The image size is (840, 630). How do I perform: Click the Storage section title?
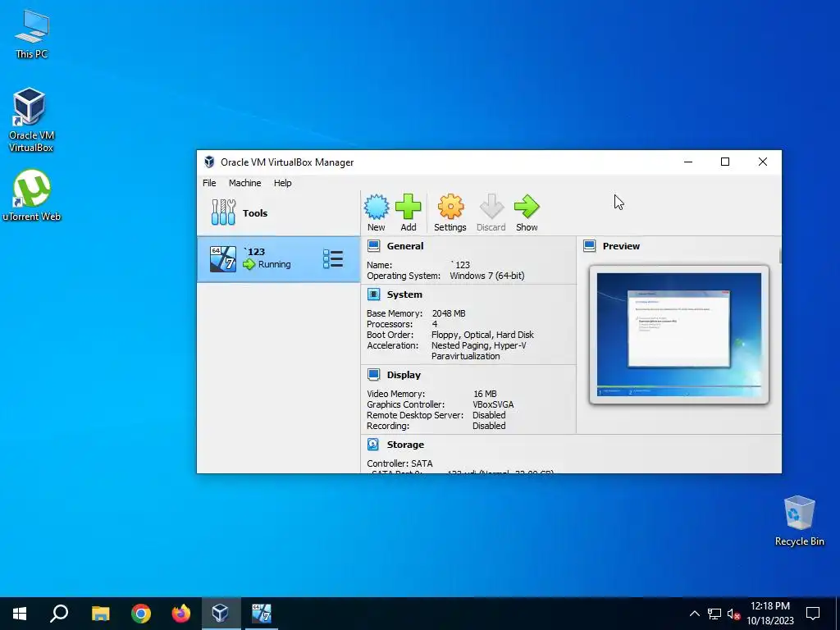pyautogui.click(x=405, y=444)
